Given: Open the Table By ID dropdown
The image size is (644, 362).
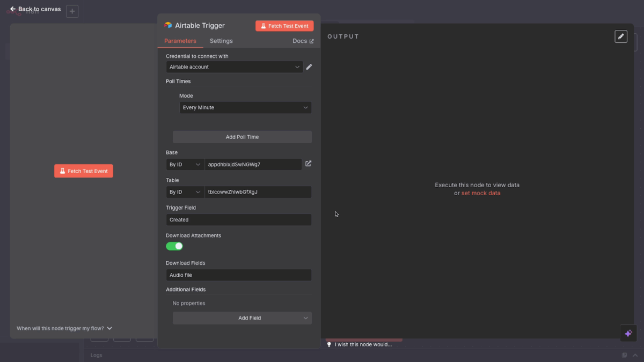Looking at the screenshot, I should 185,192.
